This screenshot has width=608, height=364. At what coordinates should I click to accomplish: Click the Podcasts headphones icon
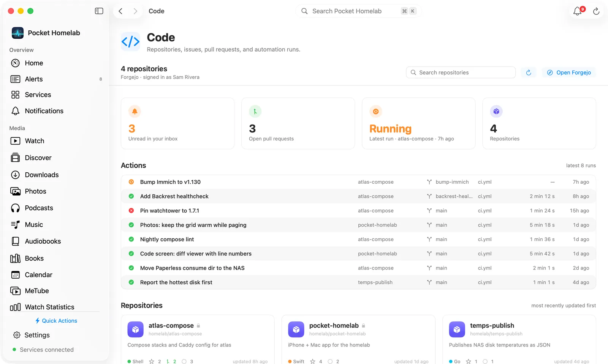[15, 208]
